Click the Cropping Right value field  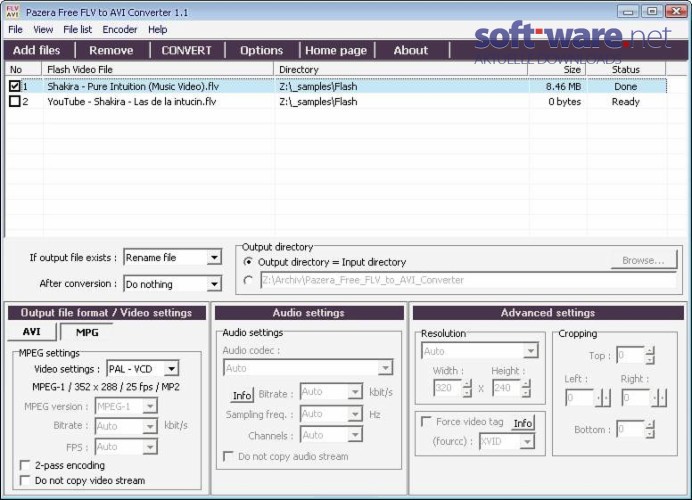(x=636, y=398)
